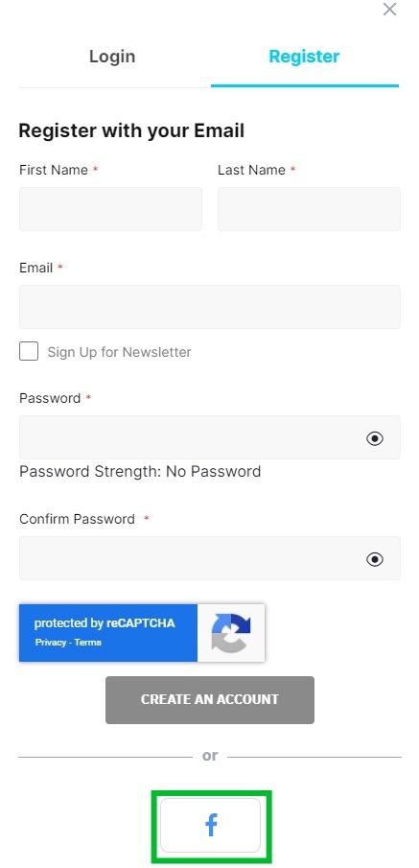Click the reCAPTCHA logo icon
Image resolution: width=419 pixels, height=868 pixels.
(x=231, y=633)
